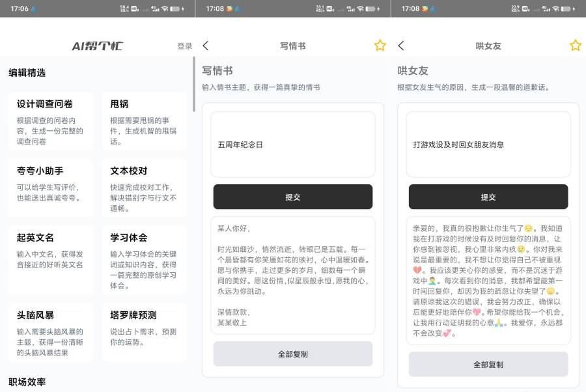586x392 pixels.
Task: Tap the AI帮个忙 app logo
Action: coord(97,46)
